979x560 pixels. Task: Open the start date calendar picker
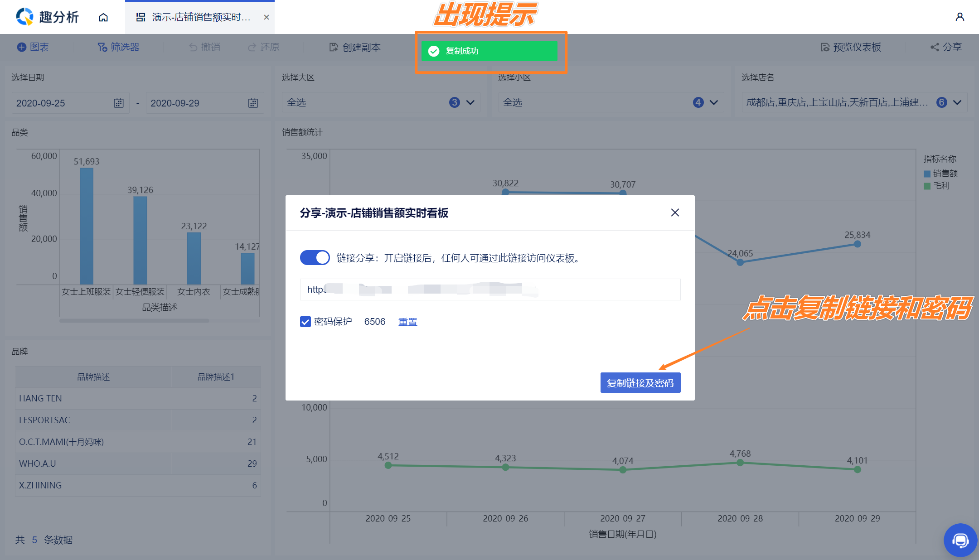(119, 103)
